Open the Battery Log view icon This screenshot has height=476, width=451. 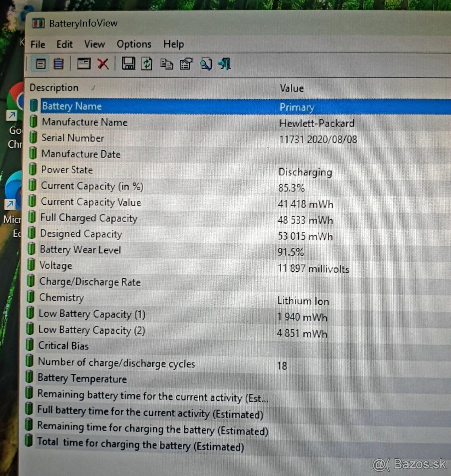58,63
